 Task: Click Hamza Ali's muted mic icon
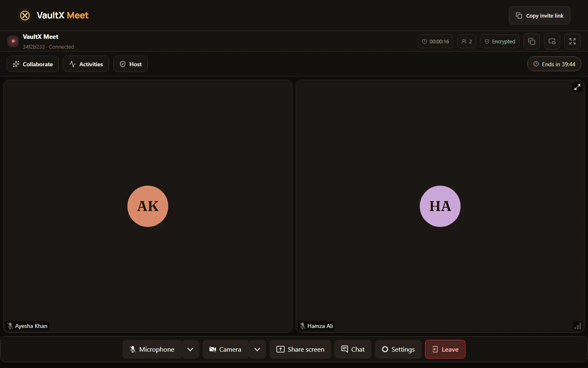pos(303,326)
